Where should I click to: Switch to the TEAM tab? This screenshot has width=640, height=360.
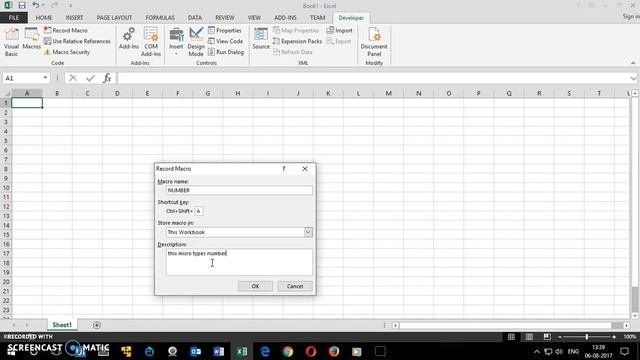tap(317, 18)
